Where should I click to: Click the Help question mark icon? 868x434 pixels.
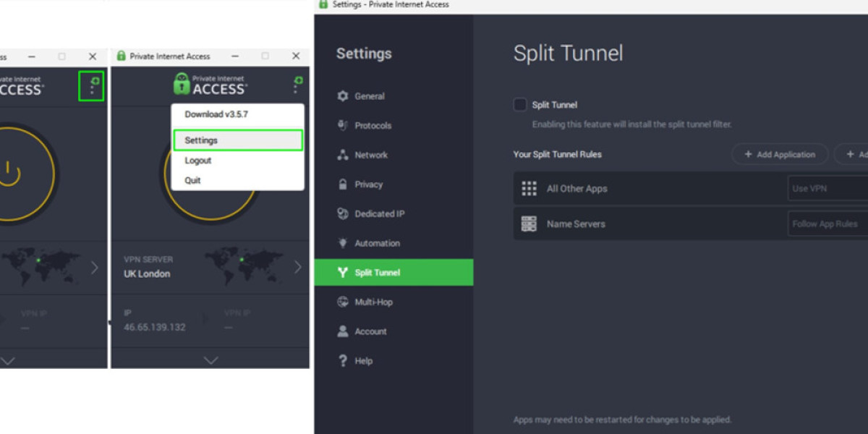(x=343, y=361)
